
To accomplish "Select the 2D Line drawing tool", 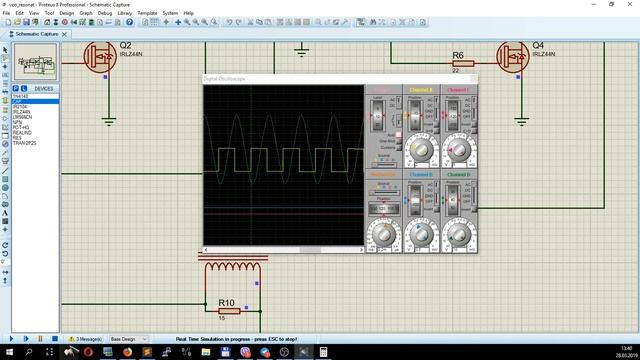I will tap(5, 171).
